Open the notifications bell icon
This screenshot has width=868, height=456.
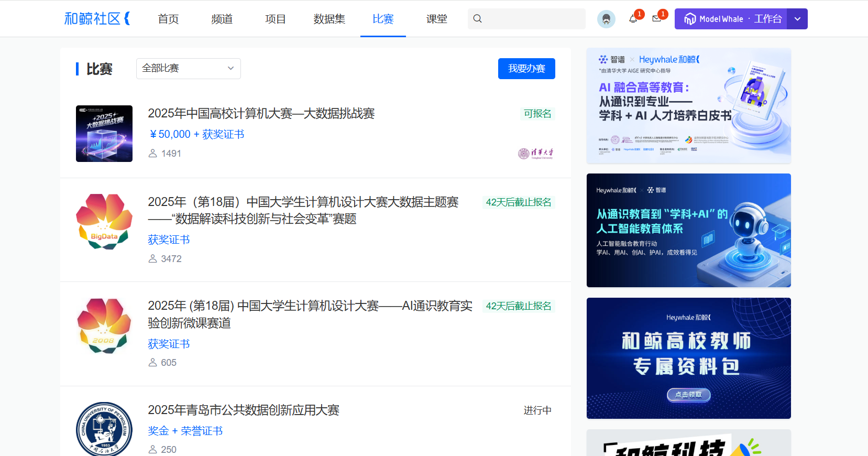pyautogui.click(x=633, y=19)
